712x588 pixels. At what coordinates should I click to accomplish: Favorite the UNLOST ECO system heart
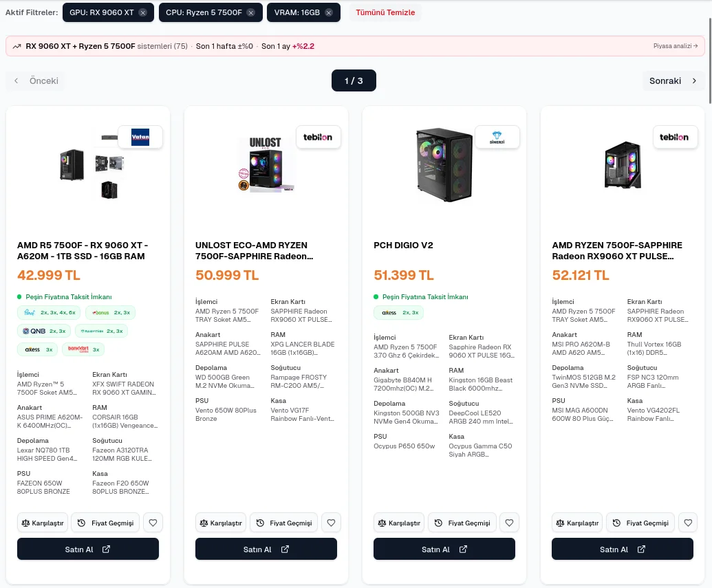point(331,523)
